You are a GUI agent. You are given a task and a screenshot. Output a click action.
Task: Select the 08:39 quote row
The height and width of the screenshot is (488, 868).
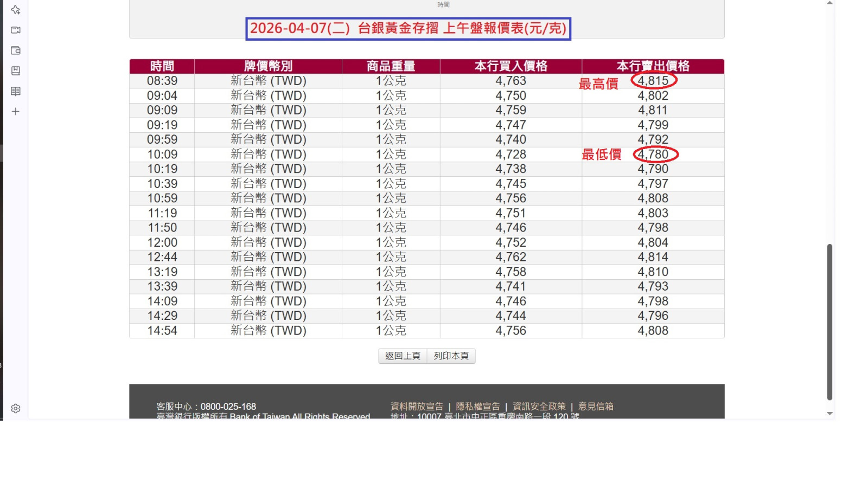(380, 80)
